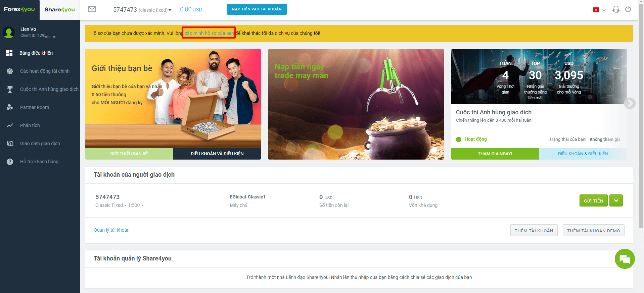This screenshot has width=644, height=293.
Task: Open the green live chat bubble
Action: click(x=625, y=259)
